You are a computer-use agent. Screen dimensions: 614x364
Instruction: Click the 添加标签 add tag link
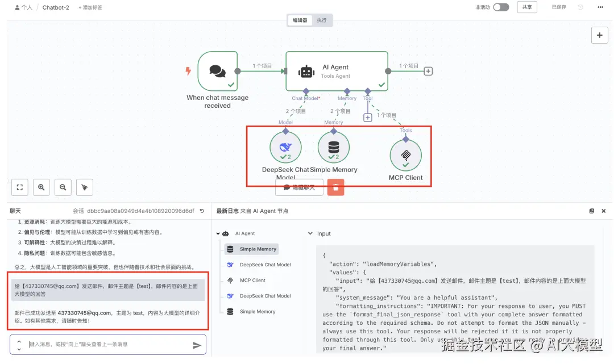pos(90,7)
